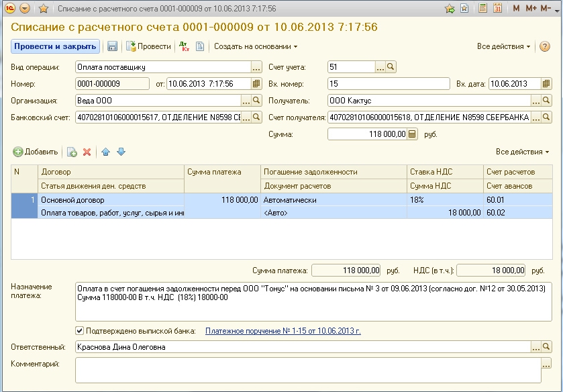Click the 1C application logo icon
563x392 pixels.
point(10,8)
